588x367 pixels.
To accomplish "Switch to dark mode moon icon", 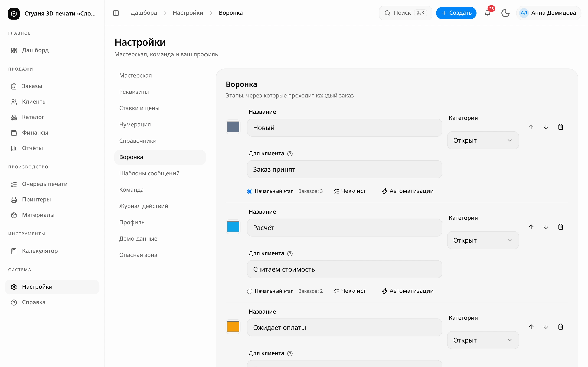I will 505,13.
